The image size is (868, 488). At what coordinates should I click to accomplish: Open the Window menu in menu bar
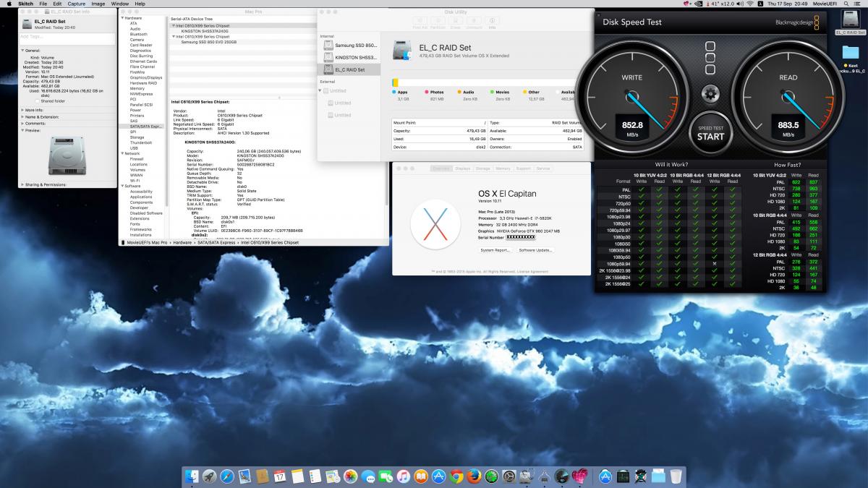point(120,4)
